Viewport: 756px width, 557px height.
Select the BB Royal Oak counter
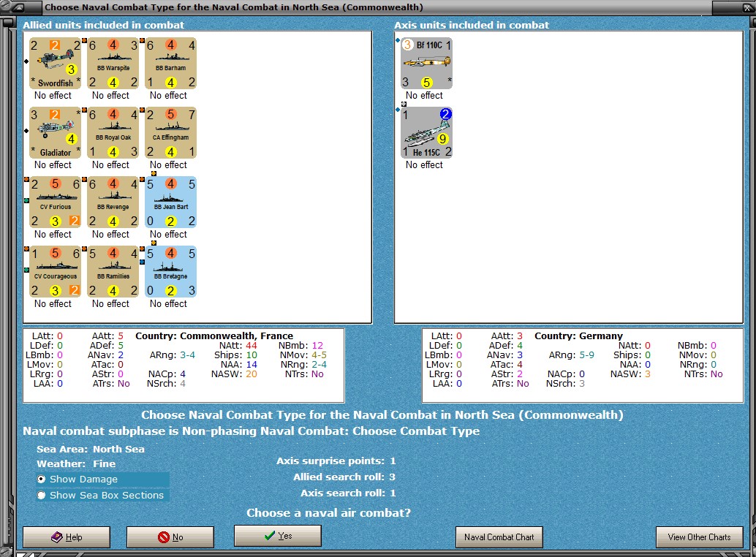[x=113, y=133]
